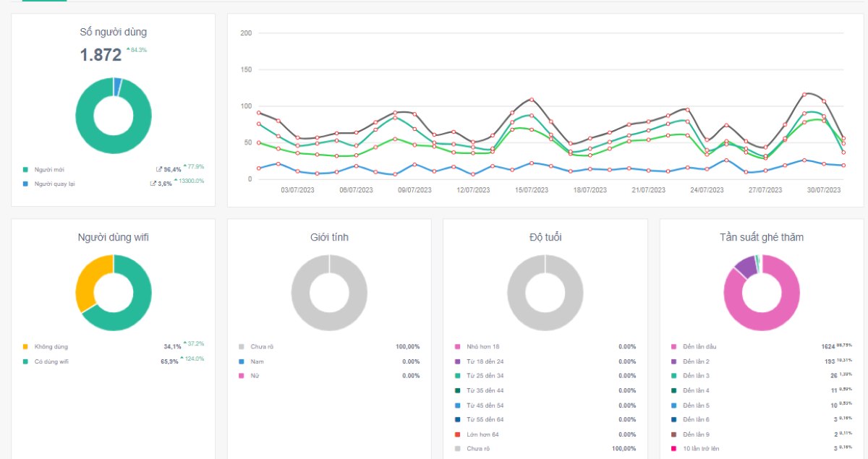The width and height of the screenshot is (868, 459).
Task: Select the purple Đến lần 2 legend square
Action: click(674, 361)
